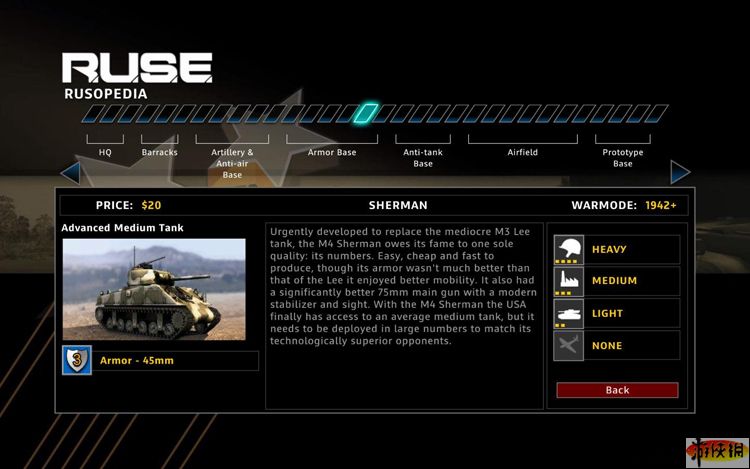
Task: Open the Armor Base category
Action: pyautogui.click(x=332, y=152)
